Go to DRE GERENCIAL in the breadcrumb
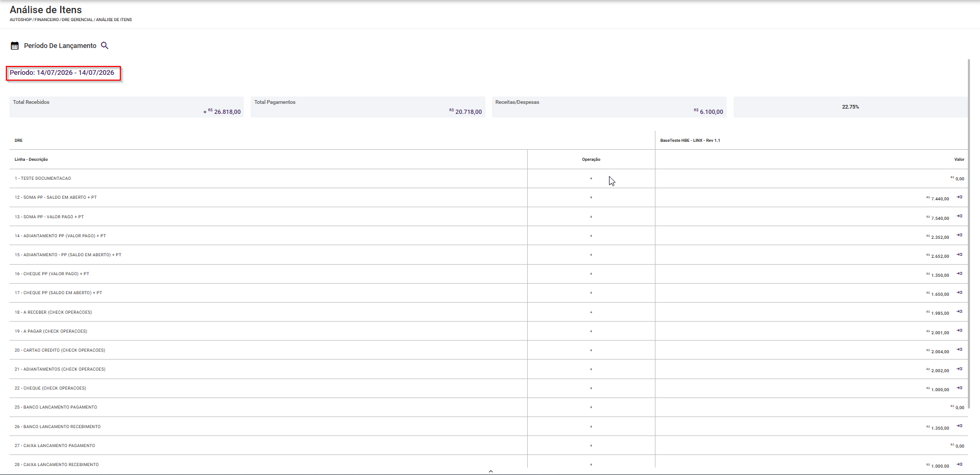Viewport: 980px width, 475px height. tap(77, 20)
